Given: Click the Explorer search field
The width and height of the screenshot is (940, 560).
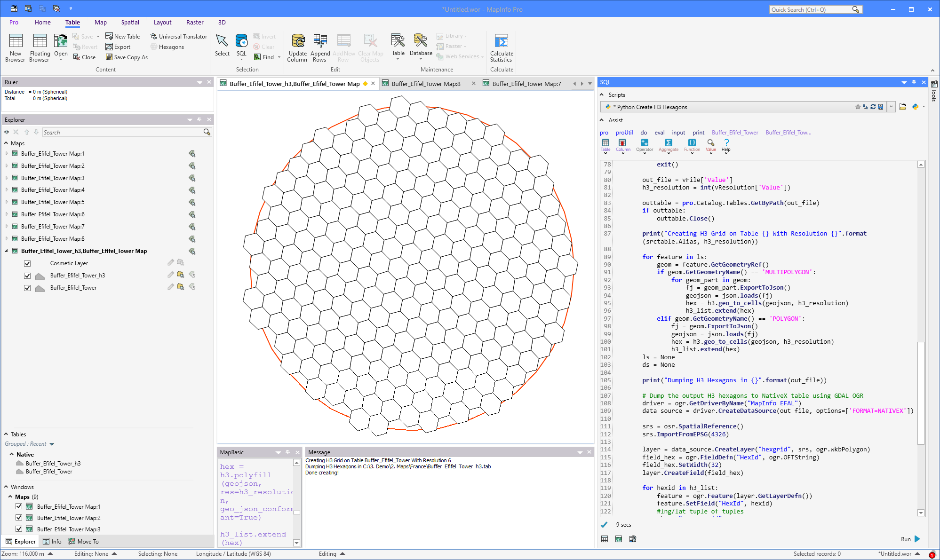Looking at the screenshot, I should pos(122,132).
